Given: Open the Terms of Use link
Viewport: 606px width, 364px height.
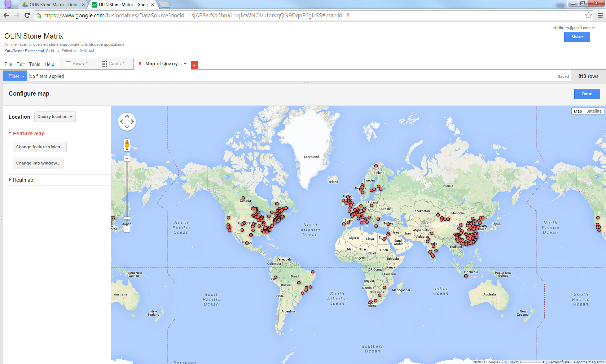Looking at the screenshot, I should click(x=559, y=362).
